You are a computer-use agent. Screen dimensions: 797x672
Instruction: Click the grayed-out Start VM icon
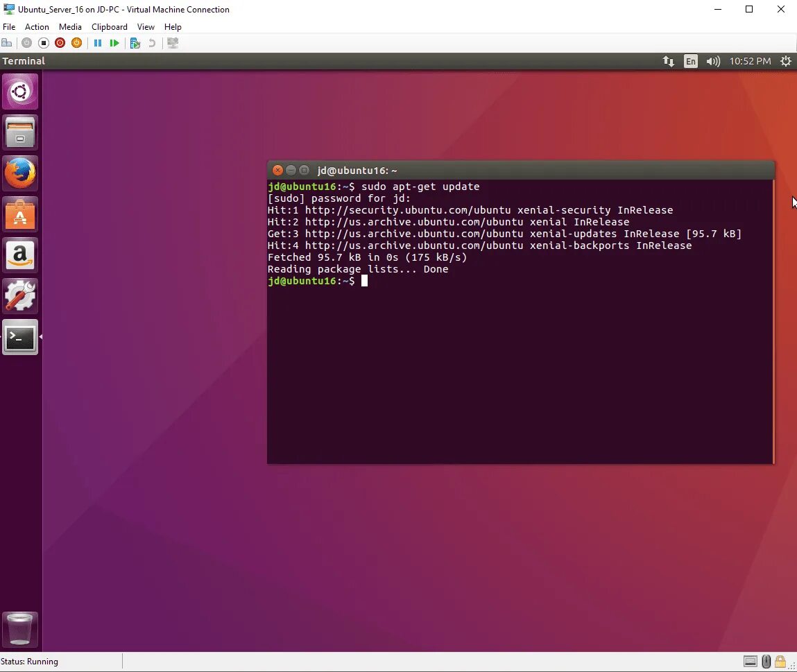[x=27, y=43]
